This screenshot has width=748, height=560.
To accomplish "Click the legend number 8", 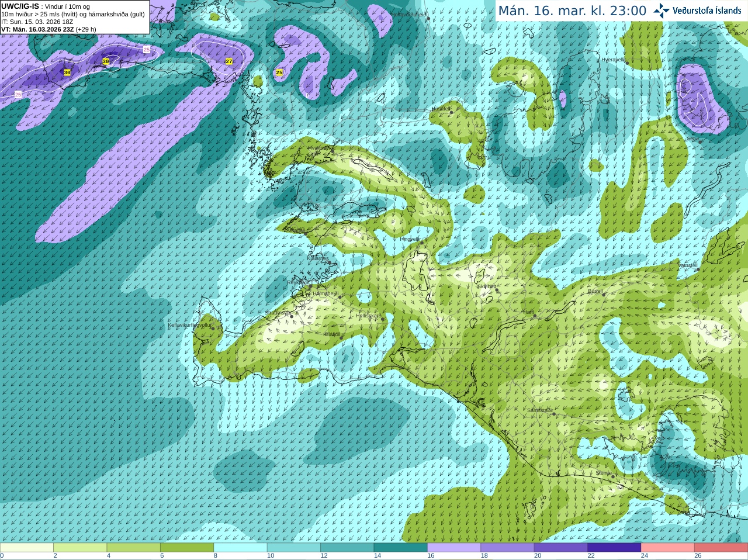I will [x=216, y=556].
